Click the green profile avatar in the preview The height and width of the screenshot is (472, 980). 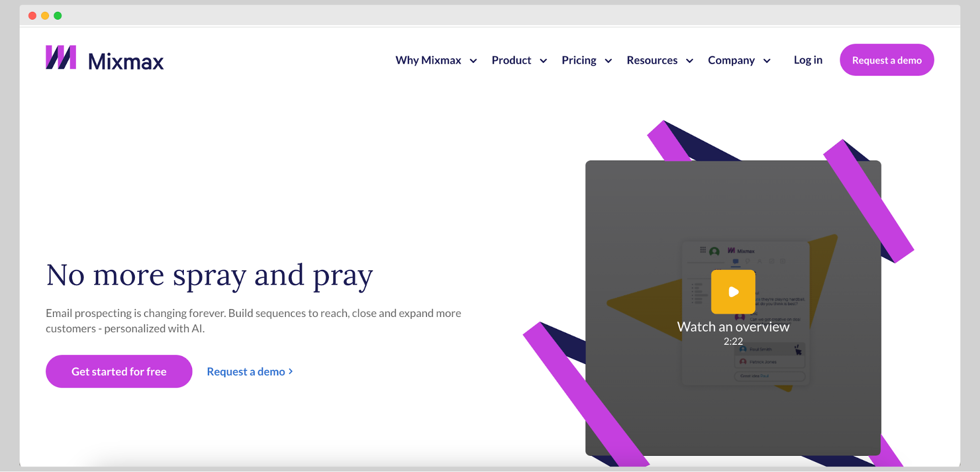coord(714,251)
